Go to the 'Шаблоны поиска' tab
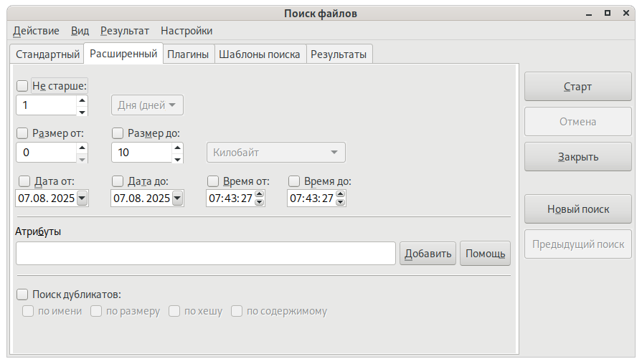The width and height of the screenshot is (642, 364). point(259,54)
